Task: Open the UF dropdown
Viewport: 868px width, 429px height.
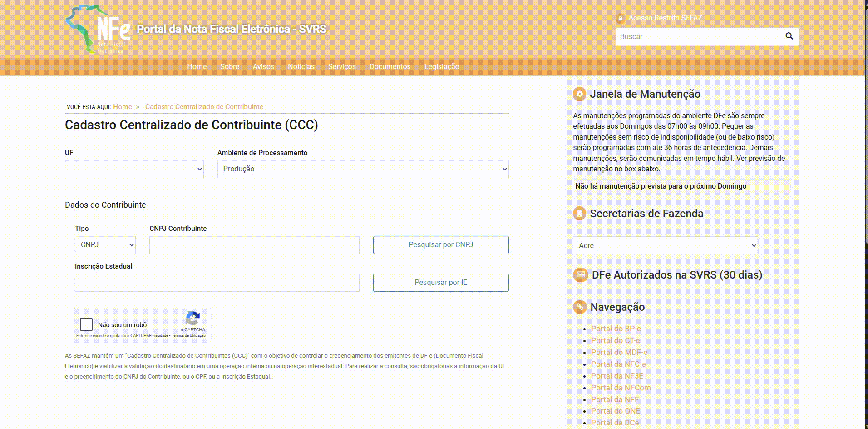Action: [x=134, y=169]
